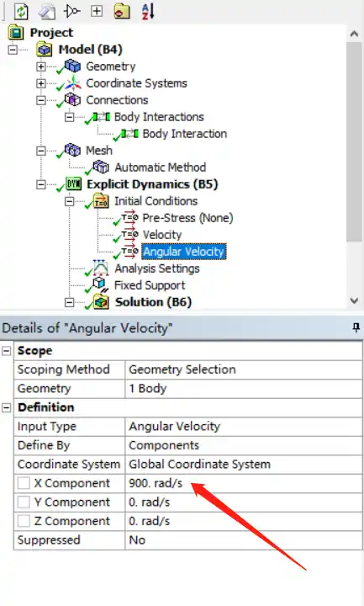Select Analysis Settings in the tree
The width and height of the screenshot is (364, 606).
156,268
